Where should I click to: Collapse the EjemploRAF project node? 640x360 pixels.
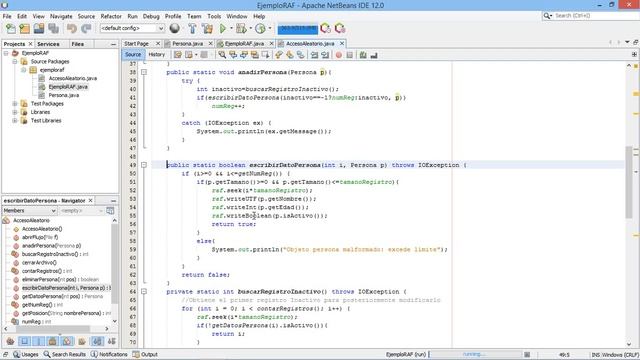6,53
